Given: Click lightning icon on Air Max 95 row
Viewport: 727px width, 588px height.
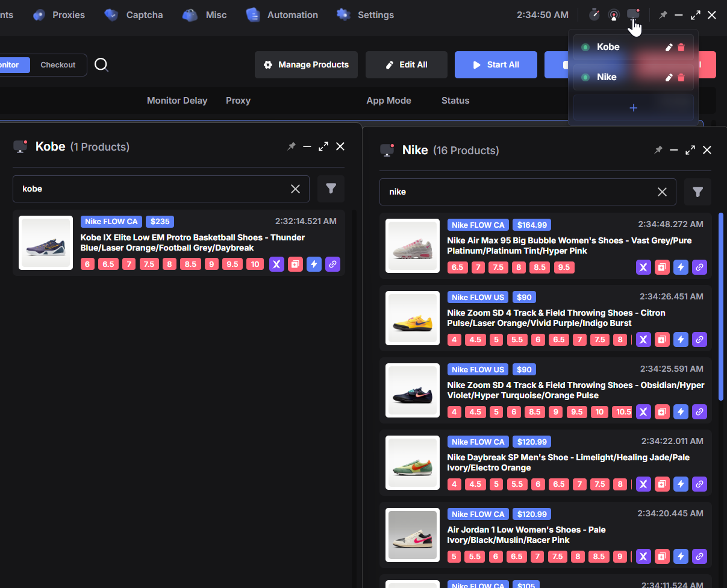Looking at the screenshot, I should pos(681,267).
